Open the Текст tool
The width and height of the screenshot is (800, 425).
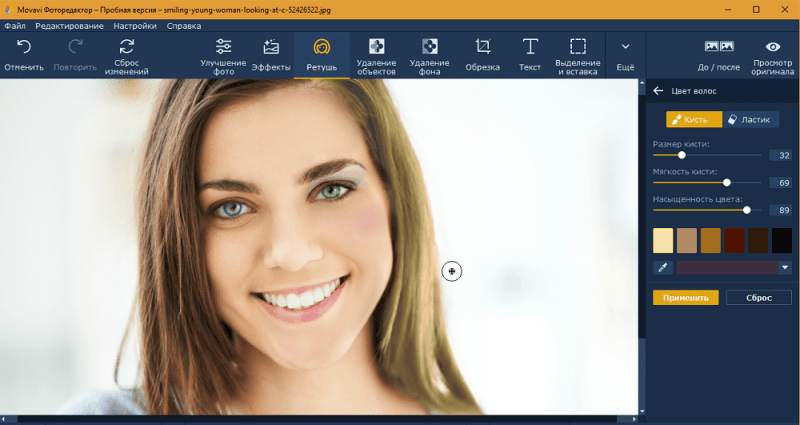coord(530,47)
